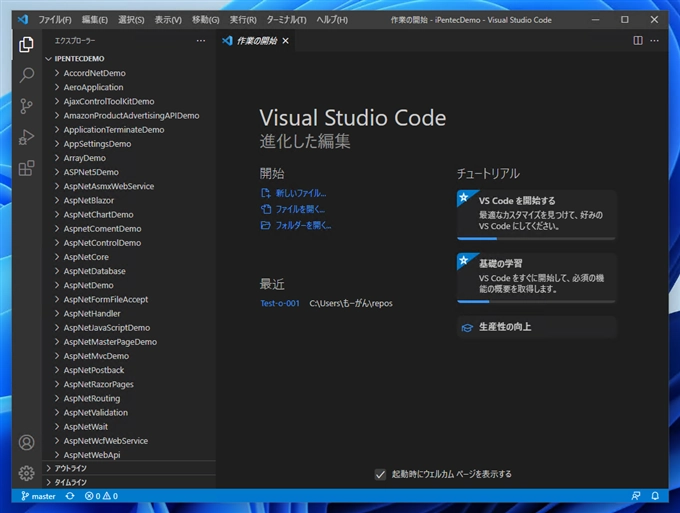Select the AspNetMasterPageDemo folder row
The height and width of the screenshot is (513, 680).
(130, 342)
